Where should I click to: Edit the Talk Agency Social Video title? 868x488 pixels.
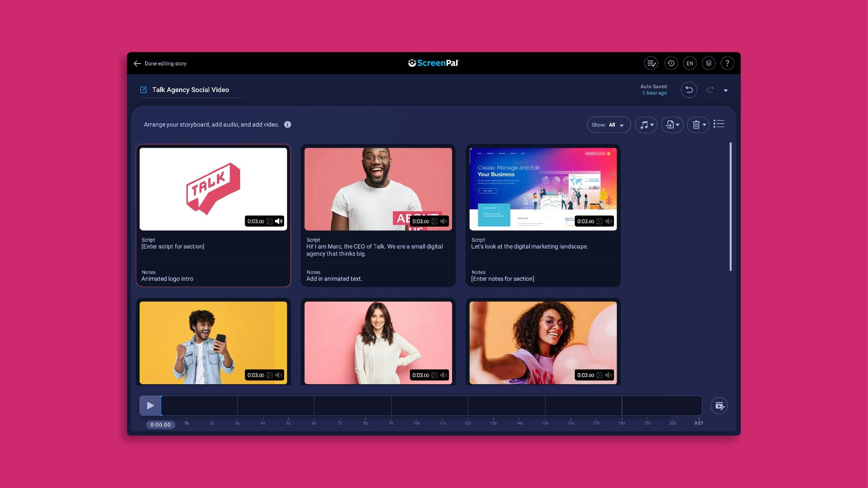click(190, 90)
